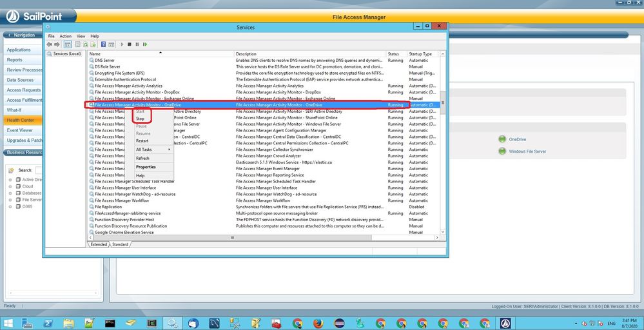644x330 pixels.
Task: Select the "FileAccessManager-rabbitmq-service" row
Action: pos(264,213)
